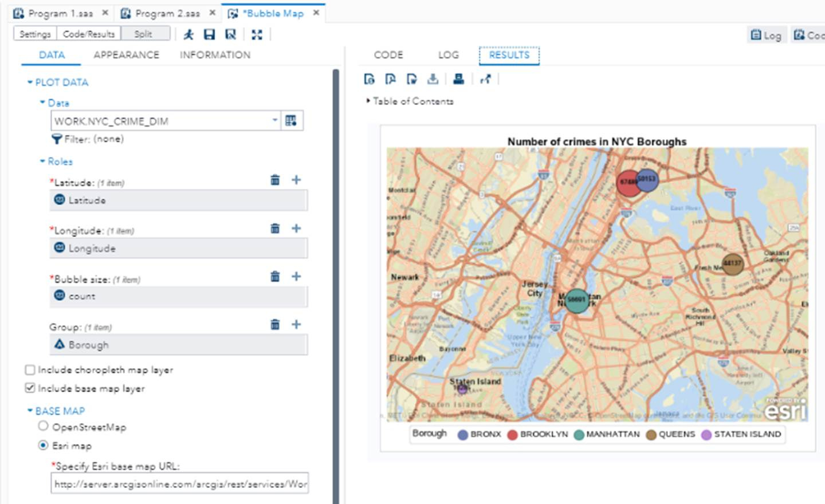This screenshot has height=504, width=825.
Task: Select the OpenStreetMap radio button
Action: click(43, 426)
